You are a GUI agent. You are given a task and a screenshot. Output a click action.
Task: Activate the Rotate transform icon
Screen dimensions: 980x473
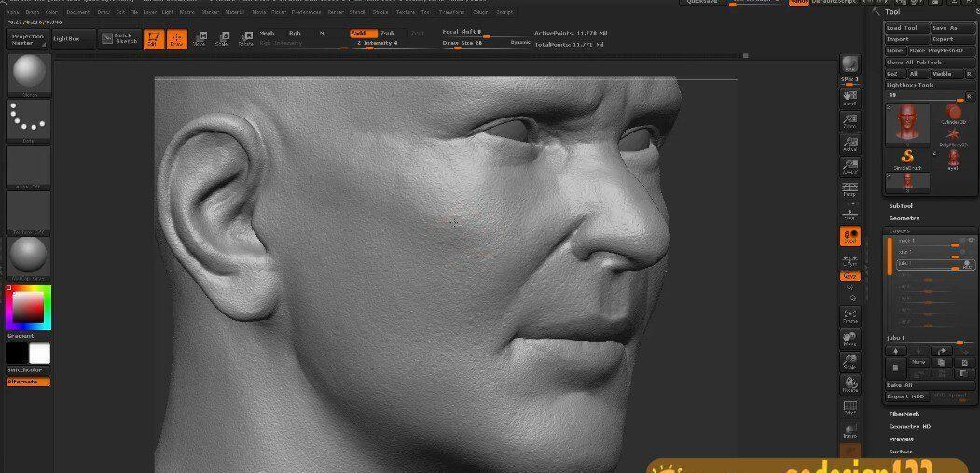click(245, 39)
